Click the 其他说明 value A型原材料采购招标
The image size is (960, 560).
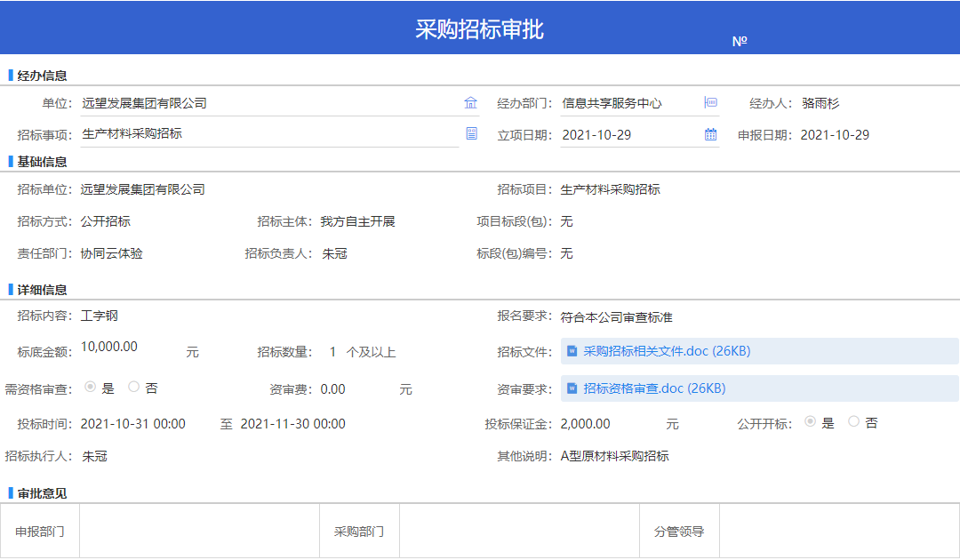pyautogui.click(x=615, y=456)
